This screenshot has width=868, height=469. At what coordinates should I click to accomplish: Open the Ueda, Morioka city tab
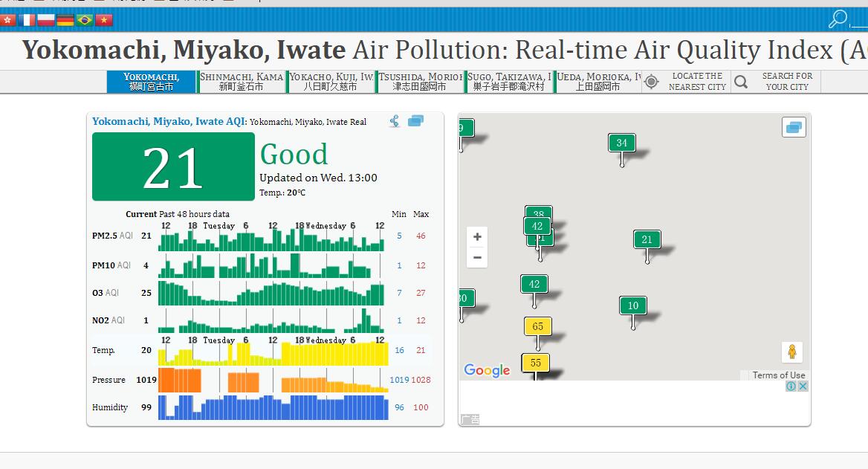598,82
